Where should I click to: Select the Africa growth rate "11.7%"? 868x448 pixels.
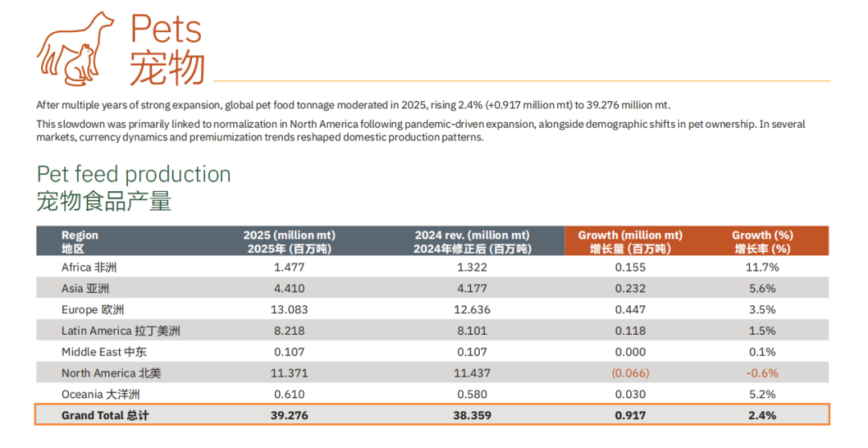tap(762, 267)
